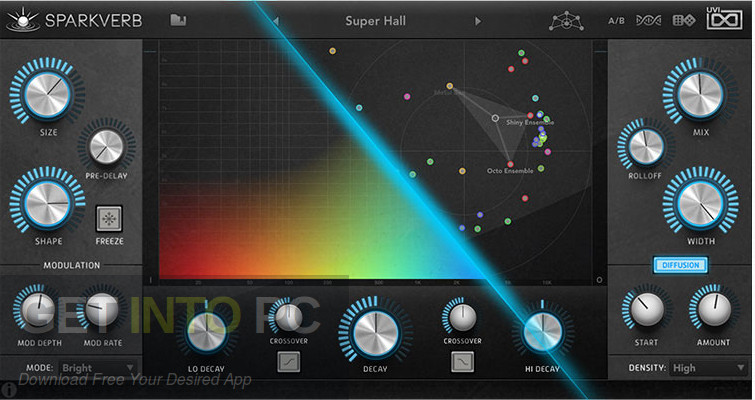Viewport: 755px width, 400px height.
Task: Click the Mod Depth knob
Action: point(39,310)
